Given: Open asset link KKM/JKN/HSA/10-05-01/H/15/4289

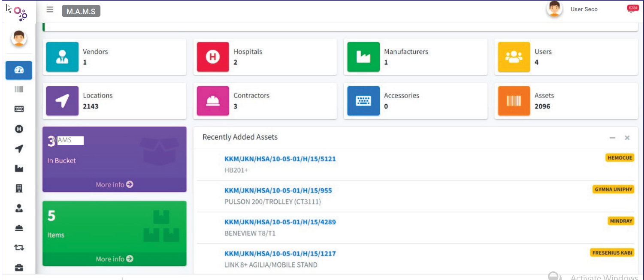Looking at the screenshot, I should coord(280,222).
